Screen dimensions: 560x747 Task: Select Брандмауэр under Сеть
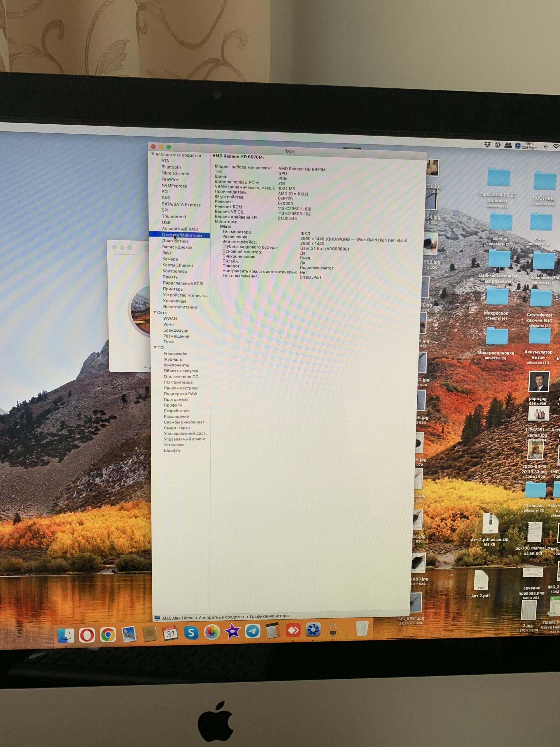pyautogui.click(x=176, y=331)
